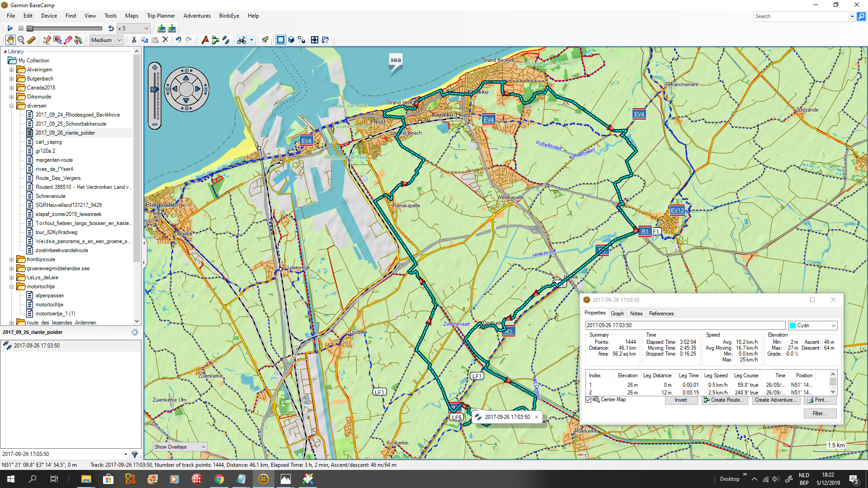This screenshot has width=868, height=488.
Task: Click the playback progress slider
Action: 64,28
